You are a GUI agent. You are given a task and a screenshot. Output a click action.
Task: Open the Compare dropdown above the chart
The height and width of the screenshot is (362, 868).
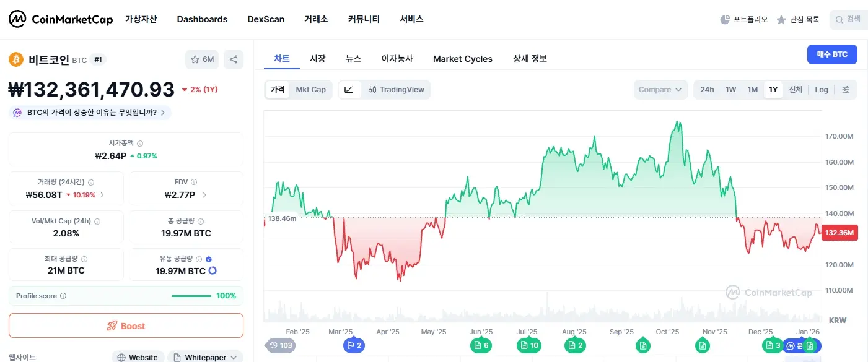[660, 89]
